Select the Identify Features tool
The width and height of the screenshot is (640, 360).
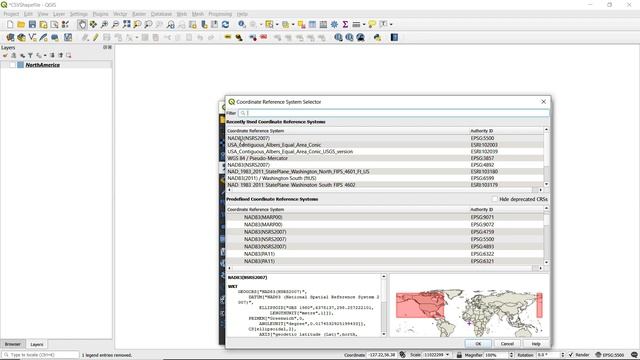coord(242,24)
